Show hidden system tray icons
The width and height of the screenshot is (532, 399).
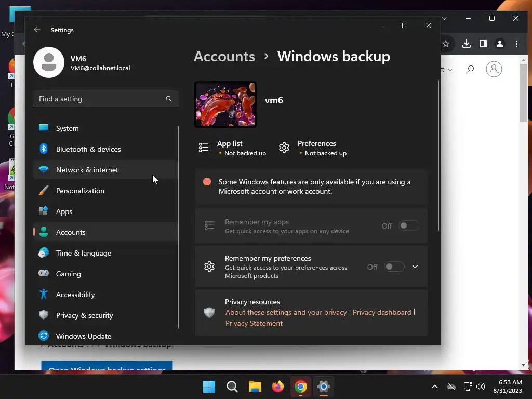(x=435, y=387)
